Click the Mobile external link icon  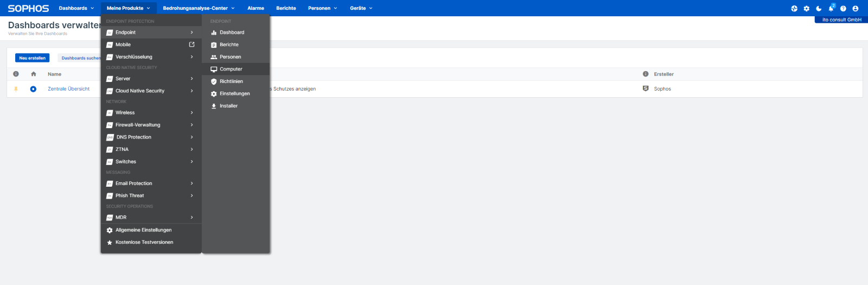[x=192, y=45]
